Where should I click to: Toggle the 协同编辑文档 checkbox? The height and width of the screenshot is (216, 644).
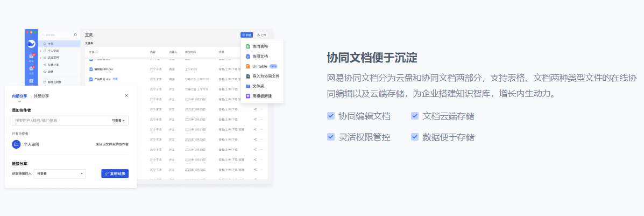331,116
